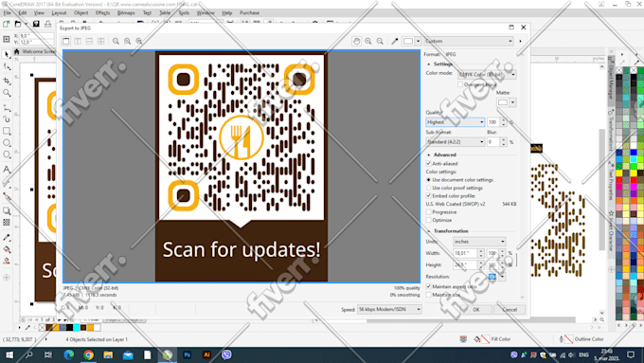644x363 pixels.
Task: Select the Interactive Fill tool in toolbox
Action: (7, 249)
